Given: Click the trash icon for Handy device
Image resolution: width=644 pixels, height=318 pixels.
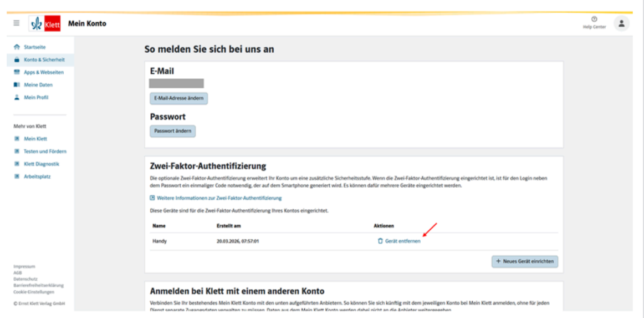Looking at the screenshot, I should pyautogui.click(x=380, y=241).
